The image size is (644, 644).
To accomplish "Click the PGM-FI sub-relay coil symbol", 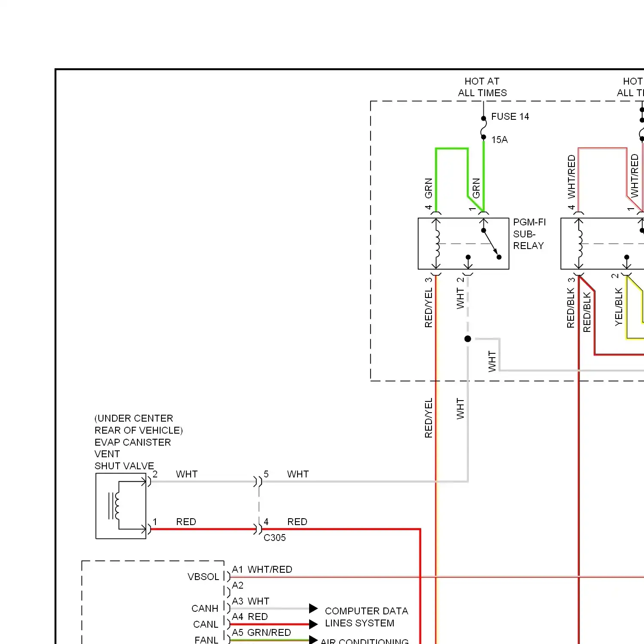I will pos(437,244).
